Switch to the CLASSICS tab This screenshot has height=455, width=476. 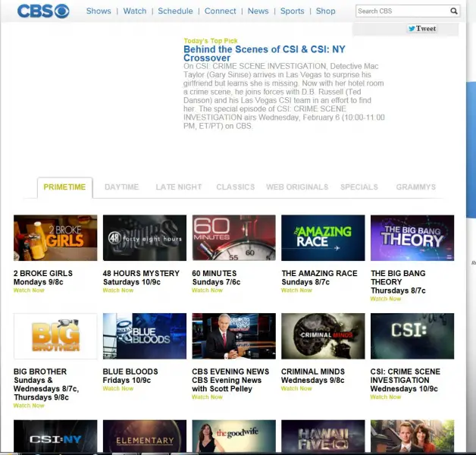point(236,187)
